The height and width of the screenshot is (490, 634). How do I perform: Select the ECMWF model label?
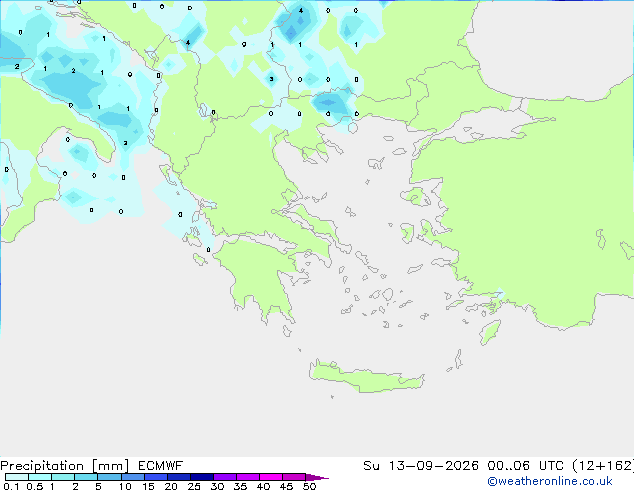(160, 466)
